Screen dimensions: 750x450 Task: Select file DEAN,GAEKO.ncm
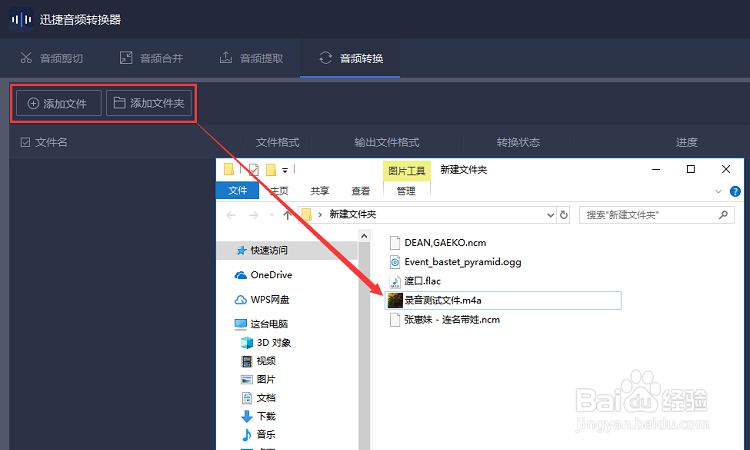click(445, 242)
